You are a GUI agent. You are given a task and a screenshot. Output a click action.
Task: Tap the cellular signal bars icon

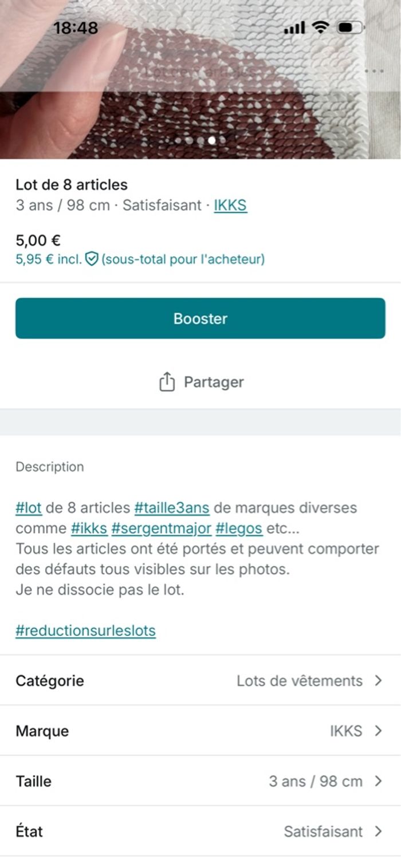coord(295,27)
